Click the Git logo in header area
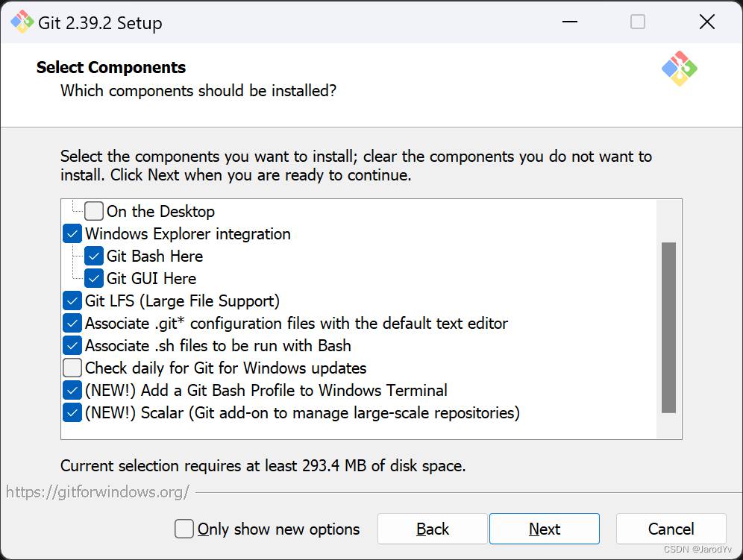The height and width of the screenshot is (560, 743). pos(679,69)
